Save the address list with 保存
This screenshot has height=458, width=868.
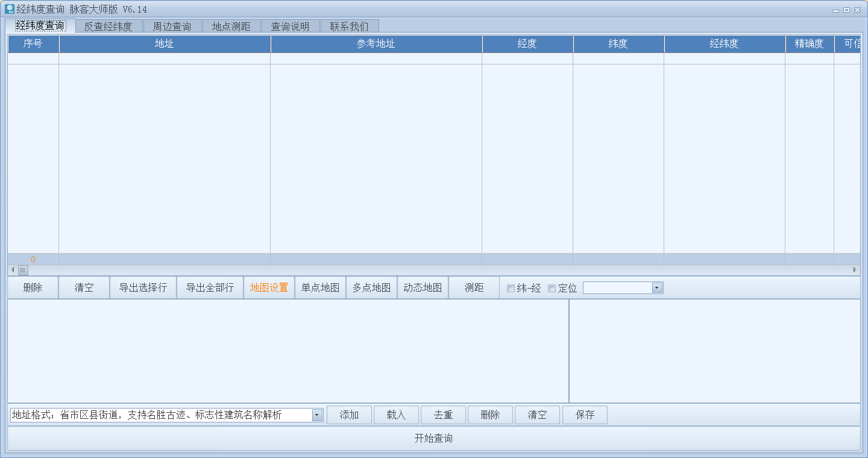coord(584,415)
